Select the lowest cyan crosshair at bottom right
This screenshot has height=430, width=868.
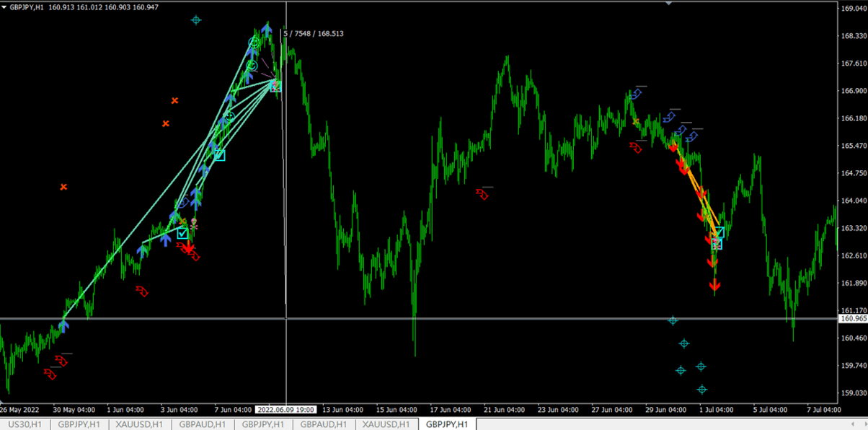[x=702, y=390]
